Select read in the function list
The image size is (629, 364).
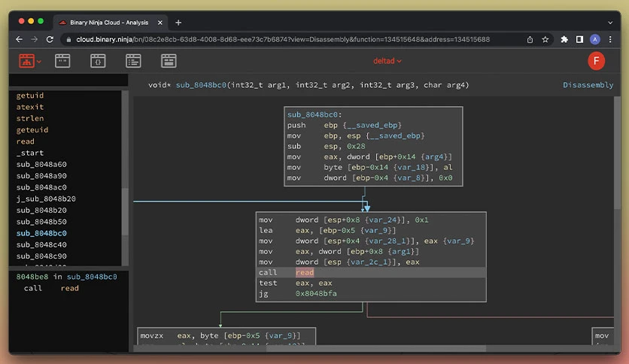click(26, 141)
